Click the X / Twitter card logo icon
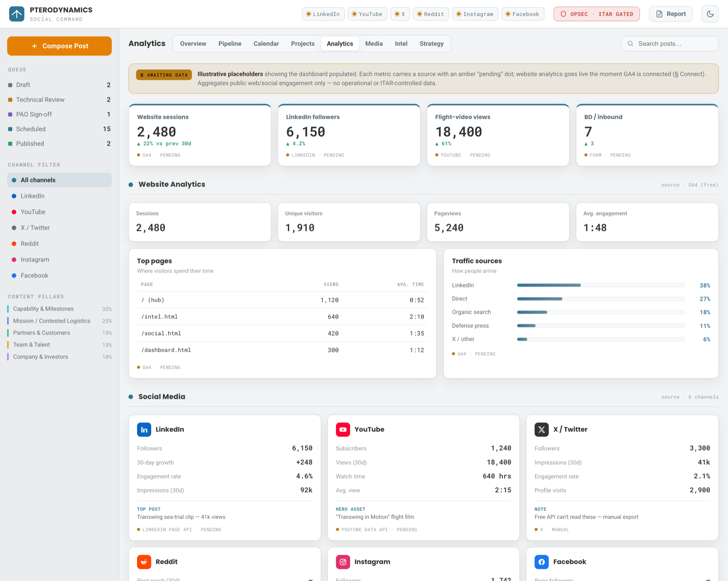The height and width of the screenshot is (581, 728). pyautogui.click(x=542, y=429)
